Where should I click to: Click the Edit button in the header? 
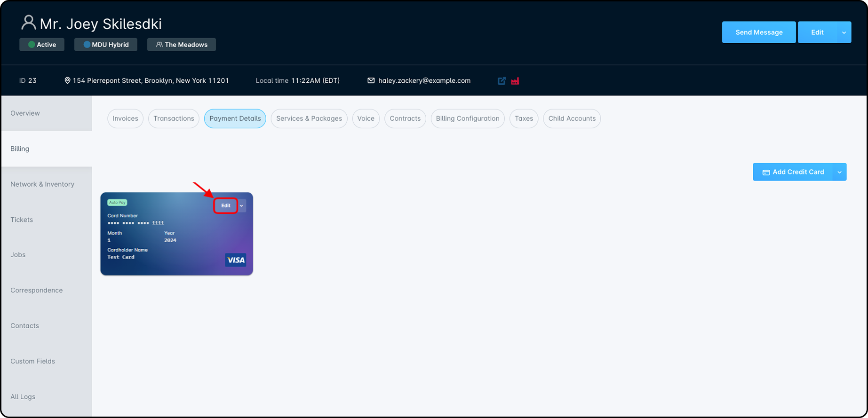point(817,32)
